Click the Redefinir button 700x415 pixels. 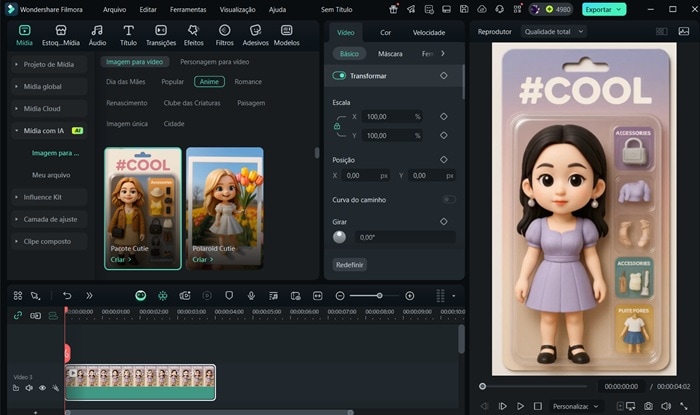(x=350, y=265)
